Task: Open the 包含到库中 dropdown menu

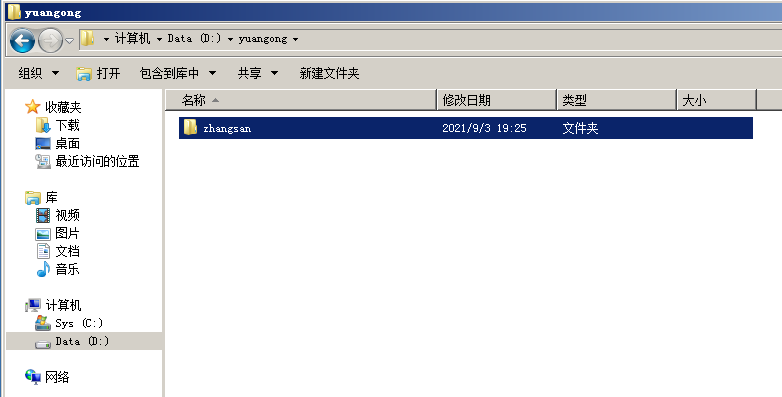Action: [178, 73]
